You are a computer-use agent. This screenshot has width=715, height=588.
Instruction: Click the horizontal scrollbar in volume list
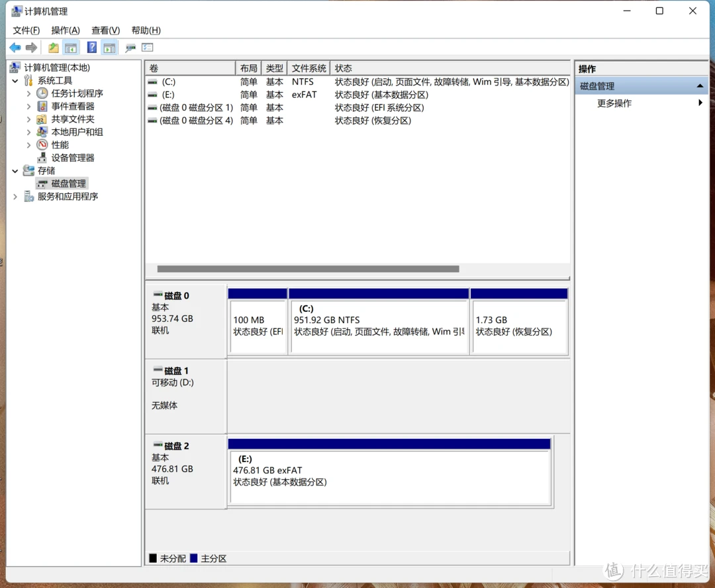point(308,269)
